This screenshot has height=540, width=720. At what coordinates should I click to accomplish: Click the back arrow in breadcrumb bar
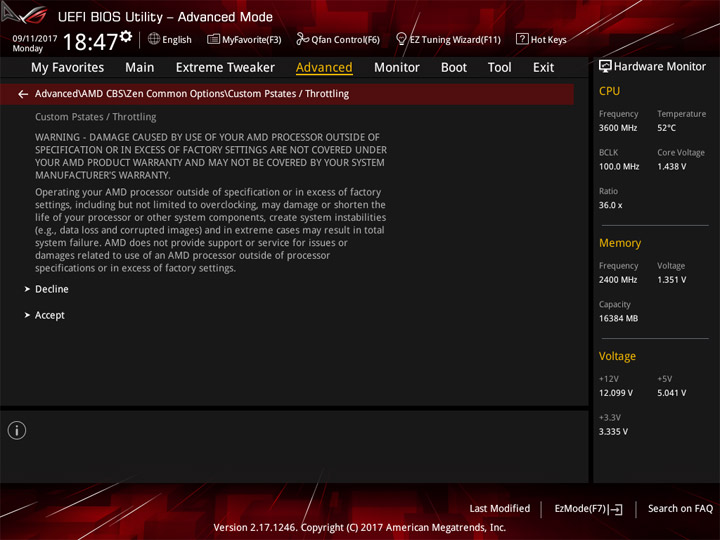(23, 94)
